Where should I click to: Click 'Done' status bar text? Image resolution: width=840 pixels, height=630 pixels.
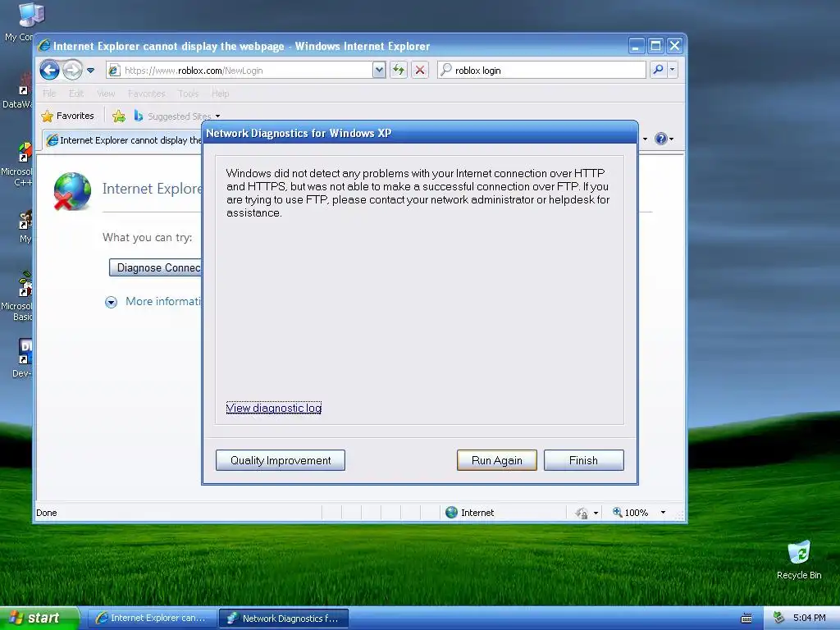pyautogui.click(x=47, y=513)
